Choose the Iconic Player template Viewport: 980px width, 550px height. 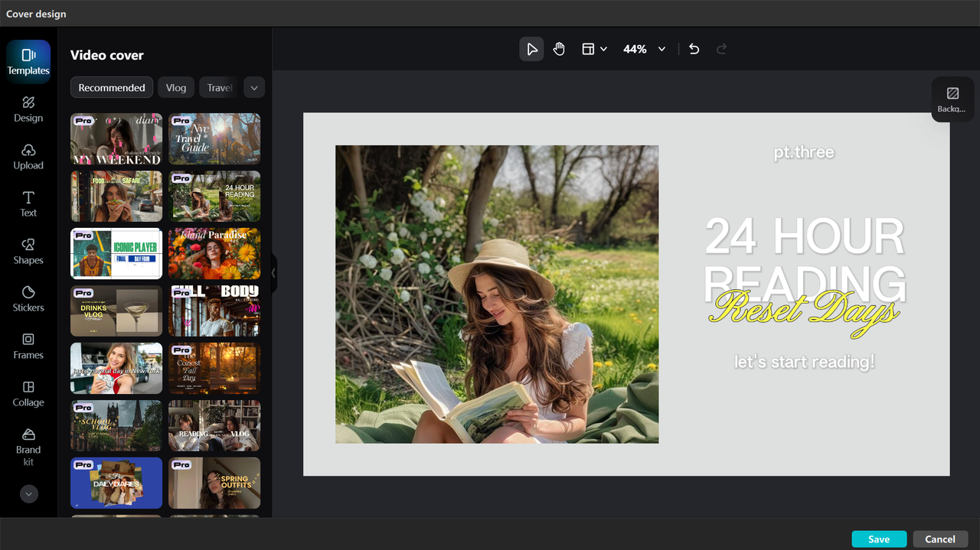click(116, 254)
